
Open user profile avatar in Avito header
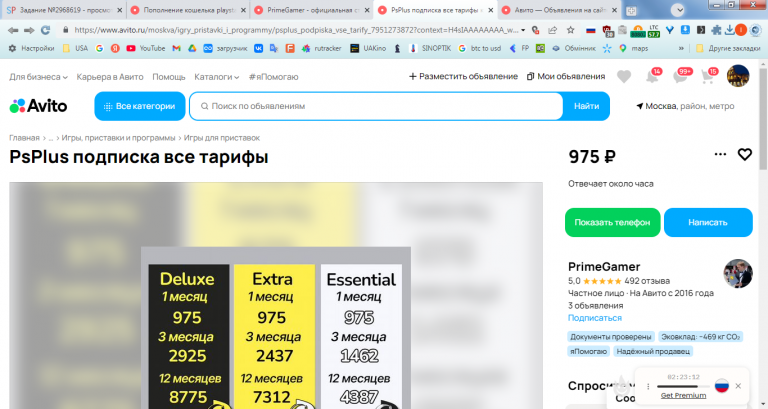pos(738,76)
